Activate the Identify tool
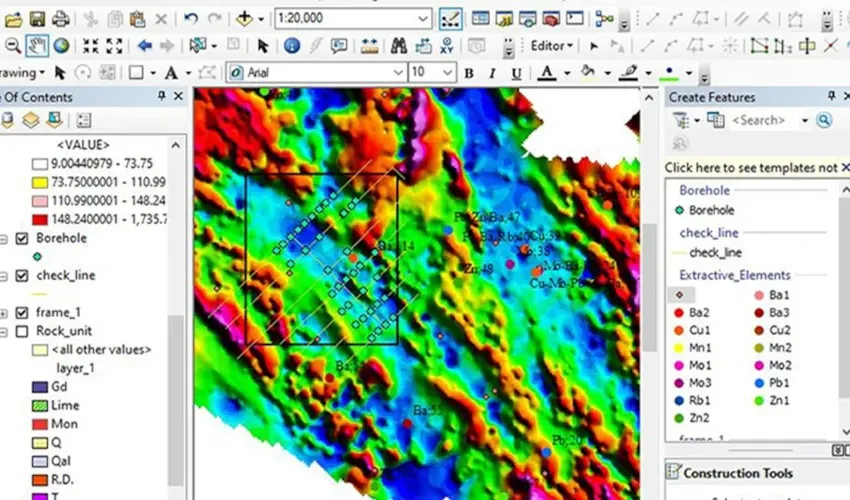 [x=292, y=45]
